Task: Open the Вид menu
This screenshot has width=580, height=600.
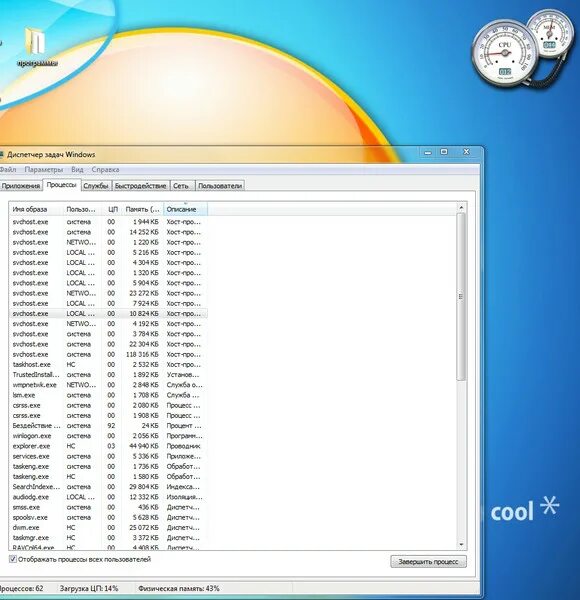Action: point(77,169)
